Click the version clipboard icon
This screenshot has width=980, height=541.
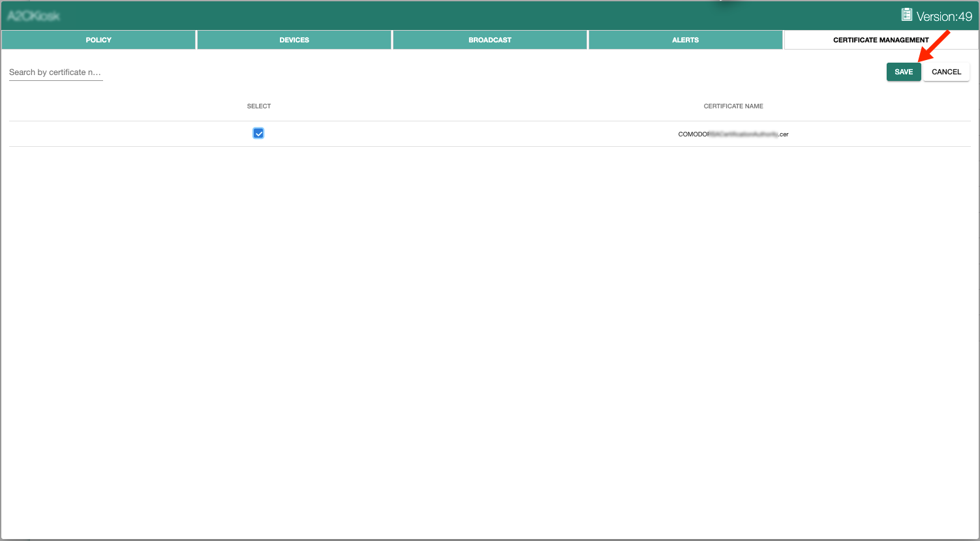click(x=906, y=14)
